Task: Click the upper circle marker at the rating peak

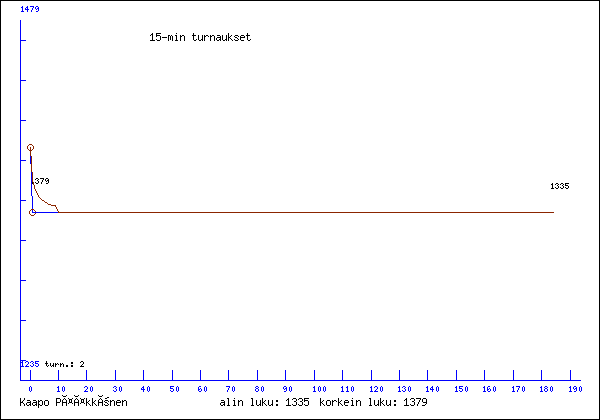Action: point(31,147)
